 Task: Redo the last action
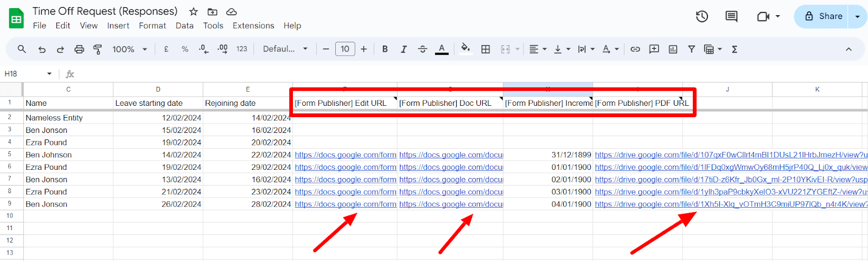(x=60, y=49)
